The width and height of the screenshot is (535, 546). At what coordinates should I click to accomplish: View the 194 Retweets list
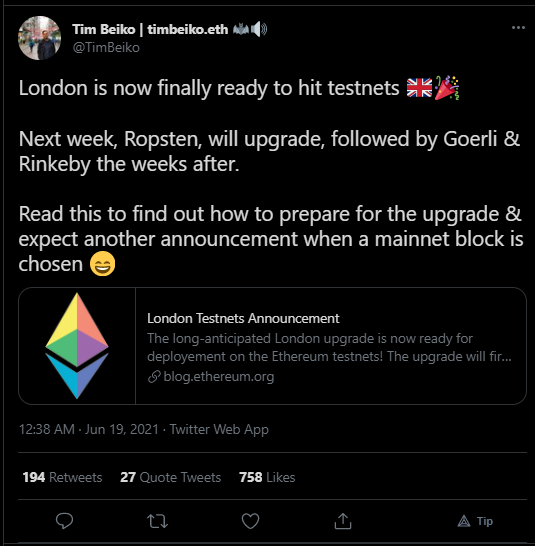(x=62, y=477)
